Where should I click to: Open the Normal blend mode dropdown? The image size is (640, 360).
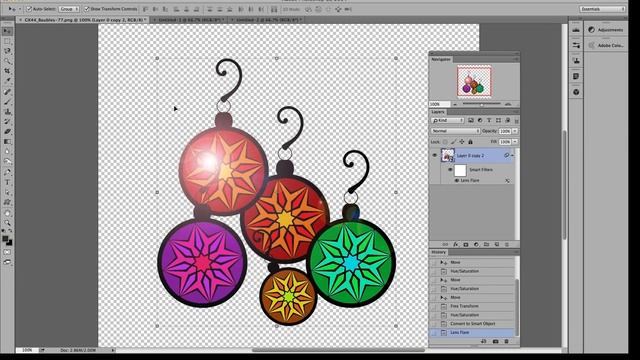click(456, 131)
